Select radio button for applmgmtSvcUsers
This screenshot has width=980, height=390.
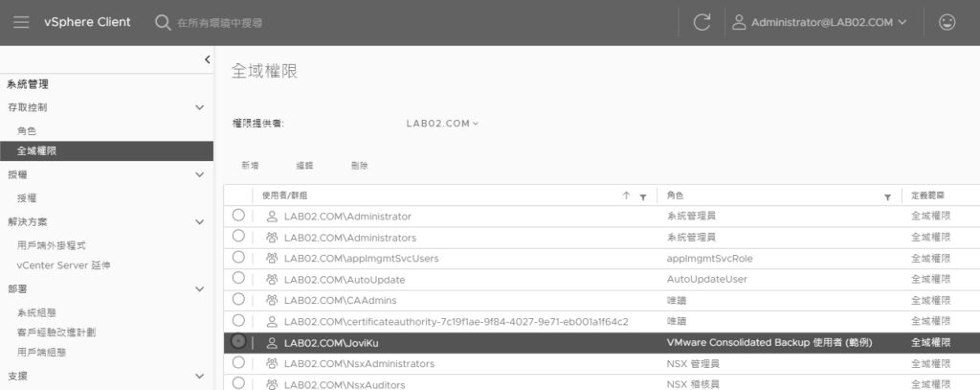[x=238, y=257]
